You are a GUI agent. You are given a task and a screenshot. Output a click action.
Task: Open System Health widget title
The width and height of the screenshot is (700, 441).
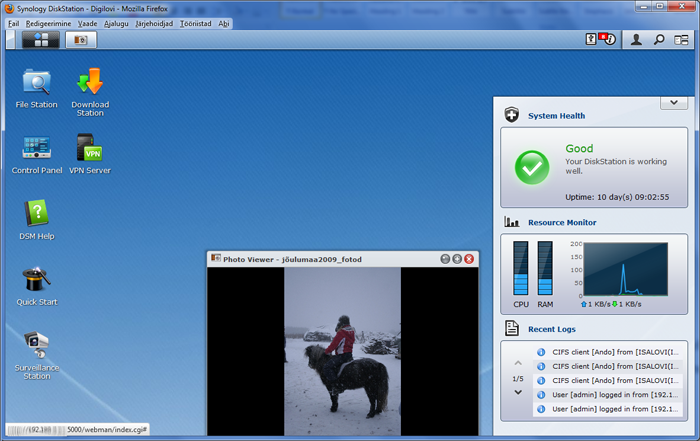click(556, 116)
